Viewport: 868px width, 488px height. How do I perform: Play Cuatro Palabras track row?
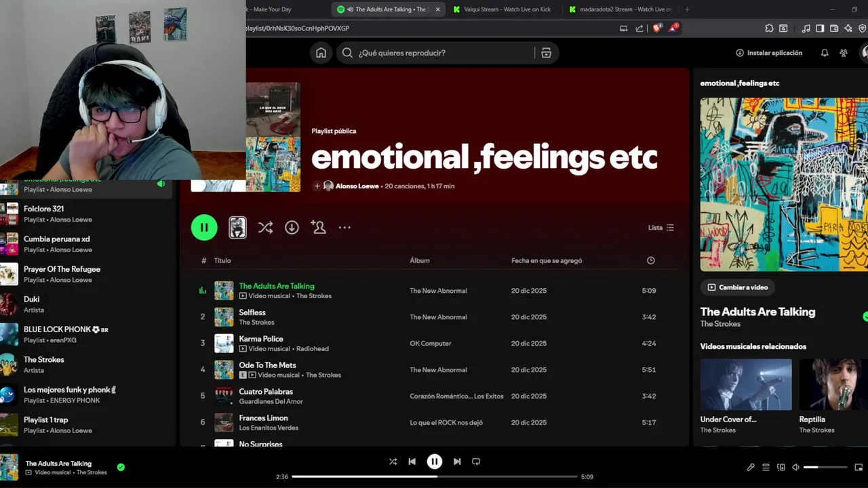(434, 396)
